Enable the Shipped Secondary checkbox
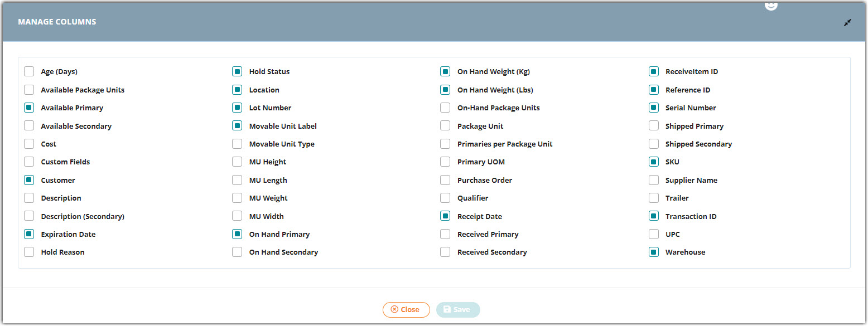The width and height of the screenshot is (868, 326). (x=654, y=144)
